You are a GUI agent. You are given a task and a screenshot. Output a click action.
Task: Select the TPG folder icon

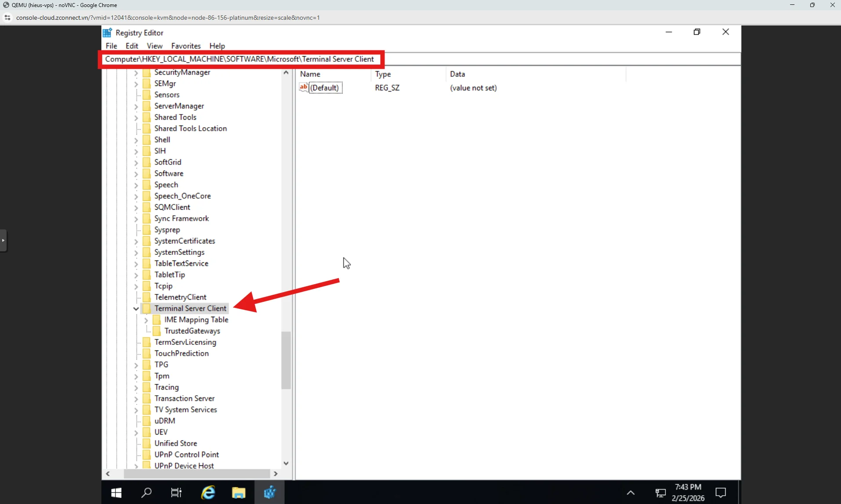(147, 365)
